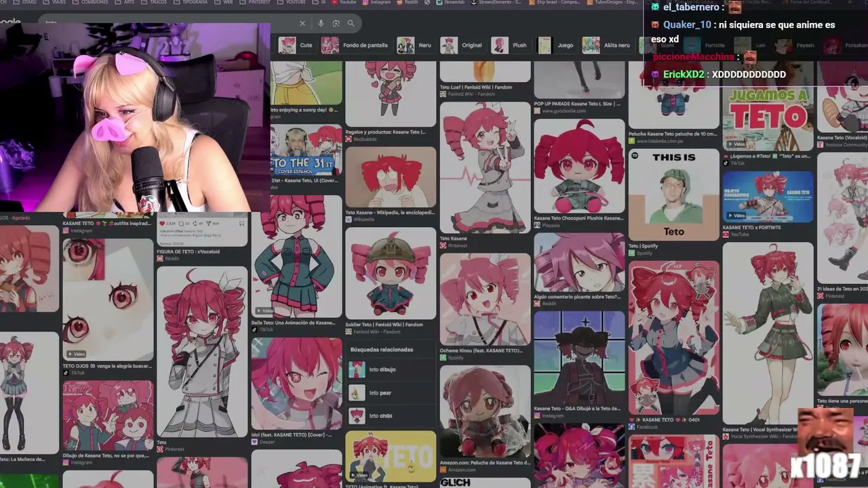This screenshot has height=488, width=868.
Task: Filter images by the Juego chip
Action: [556, 45]
